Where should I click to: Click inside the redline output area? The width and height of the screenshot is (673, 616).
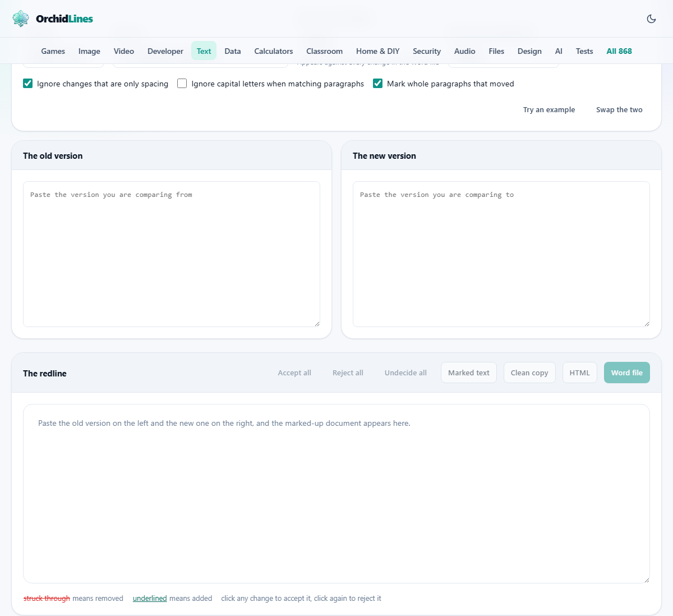336,494
